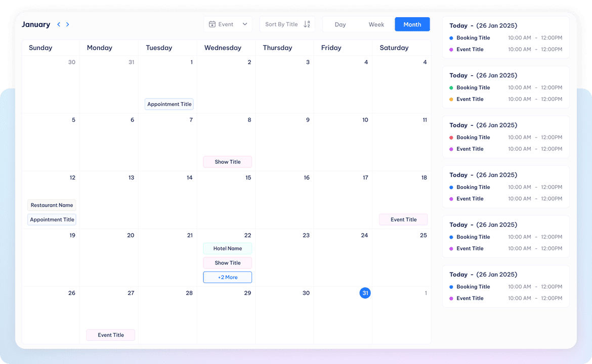The height and width of the screenshot is (364, 592).
Task: Click the orange dot Event Title entry
Action: pos(470,99)
